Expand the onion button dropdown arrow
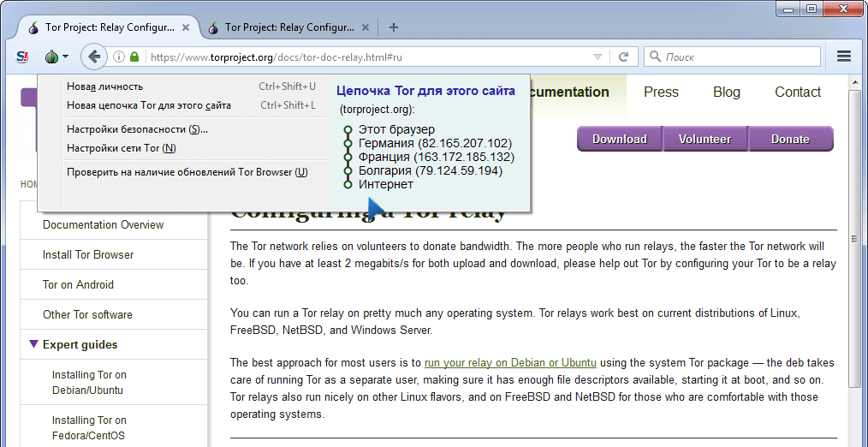Viewport: 868px width, 447px height. 65,57
